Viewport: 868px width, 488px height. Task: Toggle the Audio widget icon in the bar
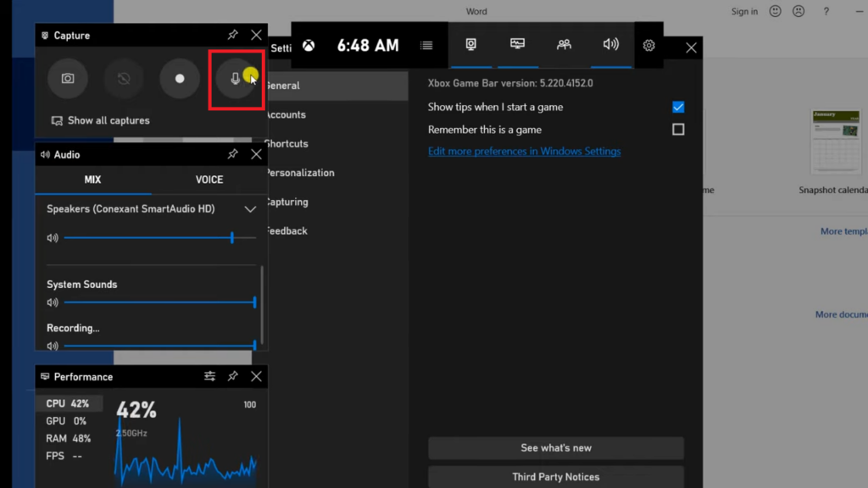click(611, 44)
